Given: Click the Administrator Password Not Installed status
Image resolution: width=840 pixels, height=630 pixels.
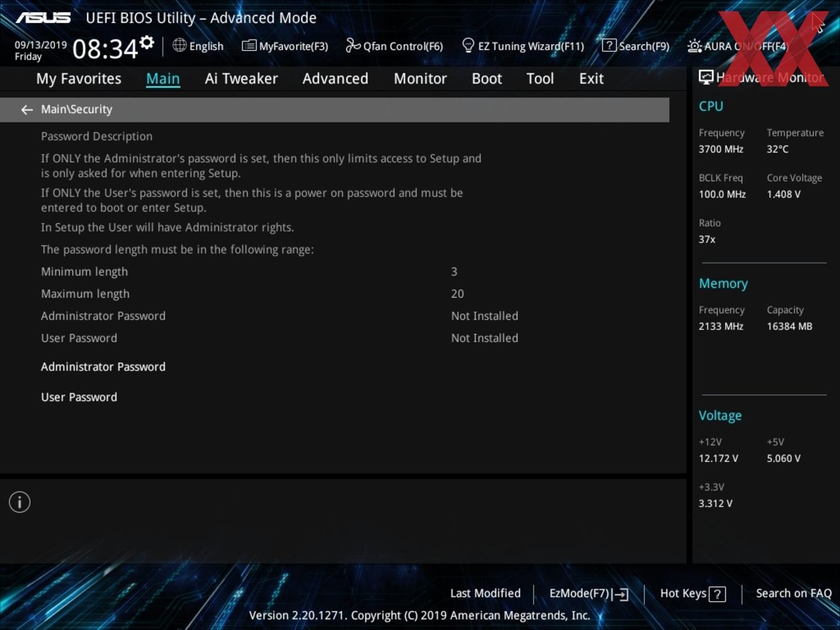Looking at the screenshot, I should 484,316.
